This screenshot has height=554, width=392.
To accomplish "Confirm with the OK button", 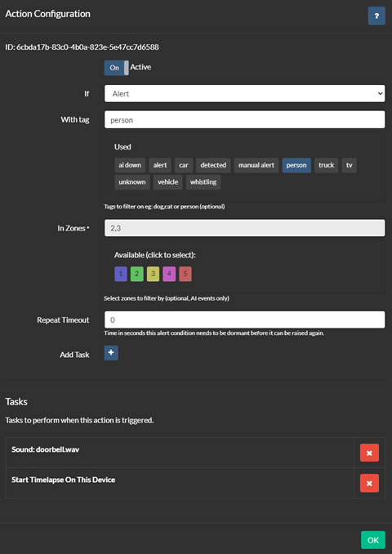I will tap(373, 540).
